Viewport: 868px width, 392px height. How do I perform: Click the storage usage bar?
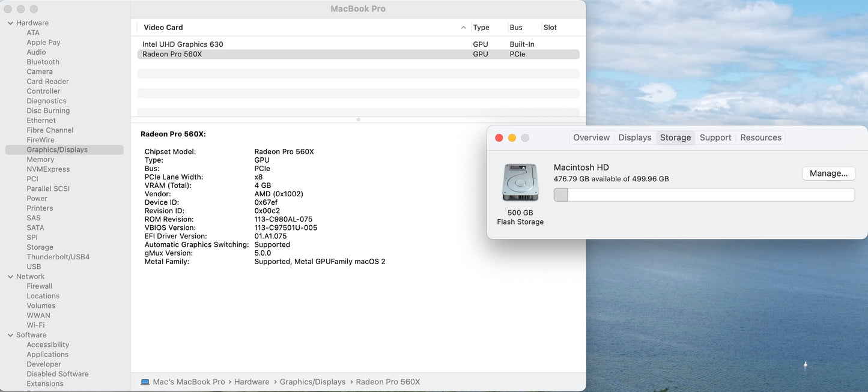pyautogui.click(x=703, y=194)
